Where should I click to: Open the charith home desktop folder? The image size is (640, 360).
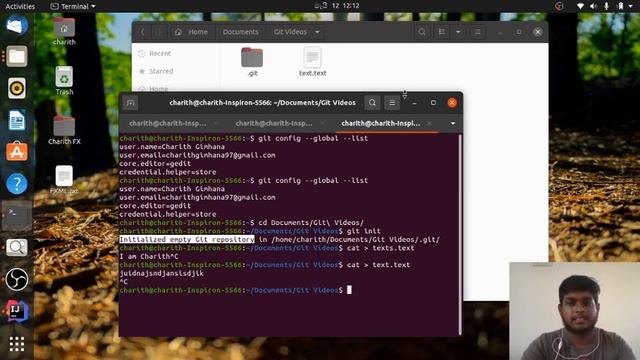64,31
